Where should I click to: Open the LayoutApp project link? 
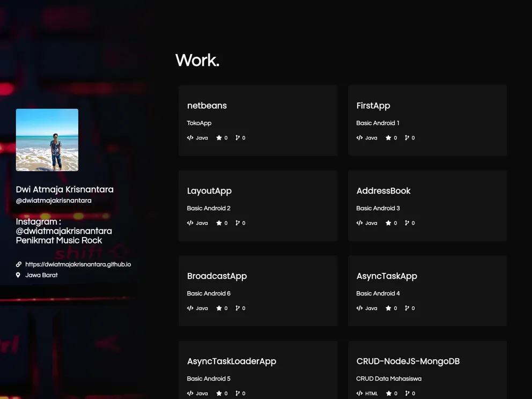click(209, 191)
